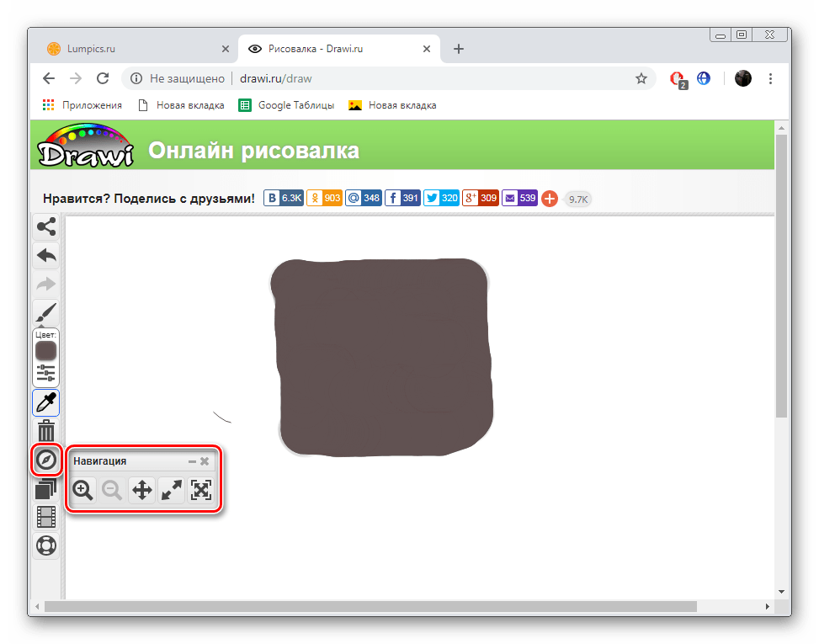Undo the last stroke with back arrow
Image resolution: width=819 pixels, height=644 pixels.
(x=45, y=255)
